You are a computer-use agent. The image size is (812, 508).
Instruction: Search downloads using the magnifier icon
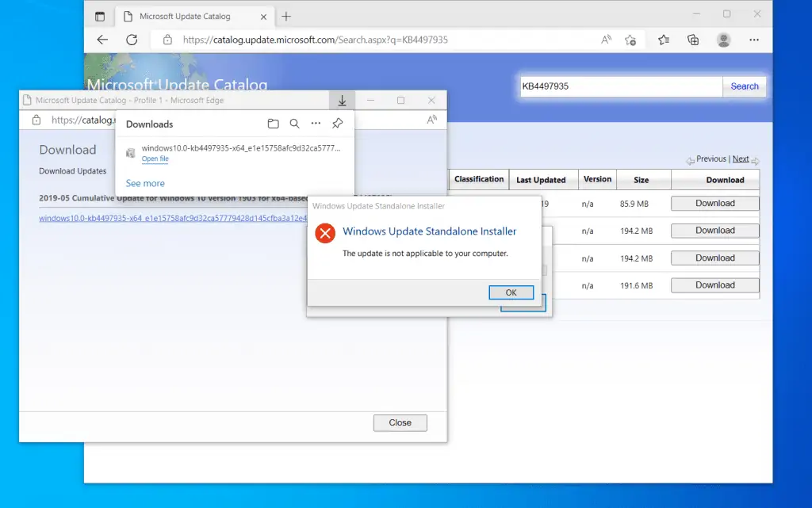[295, 124]
